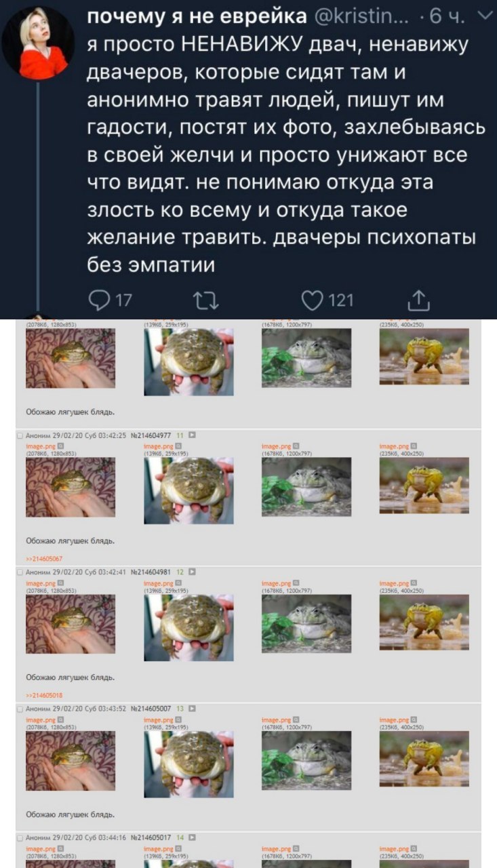This screenshot has height=868, width=497.
Task: Open the play arrow menu on post №214604981
Action: [x=191, y=572]
